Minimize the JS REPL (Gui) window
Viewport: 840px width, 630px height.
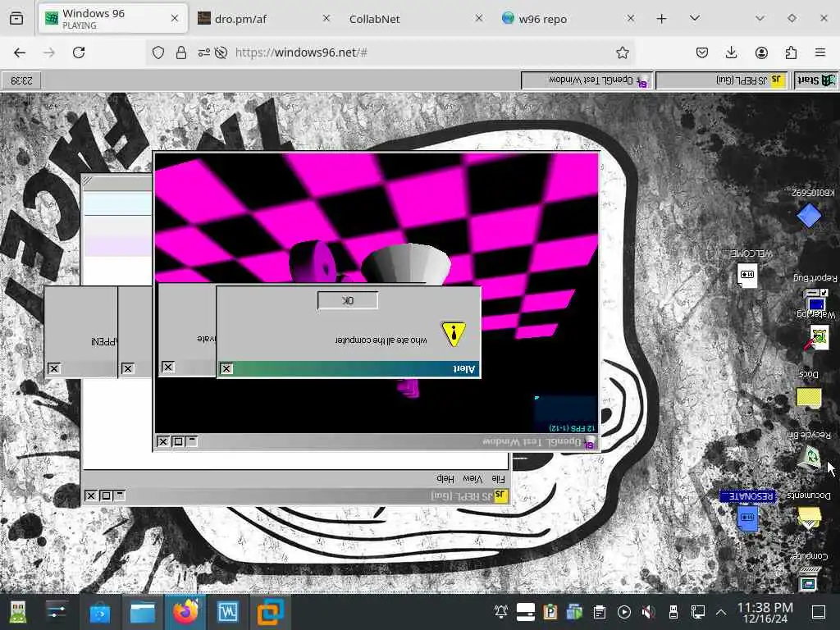click(x=120, y=495)
